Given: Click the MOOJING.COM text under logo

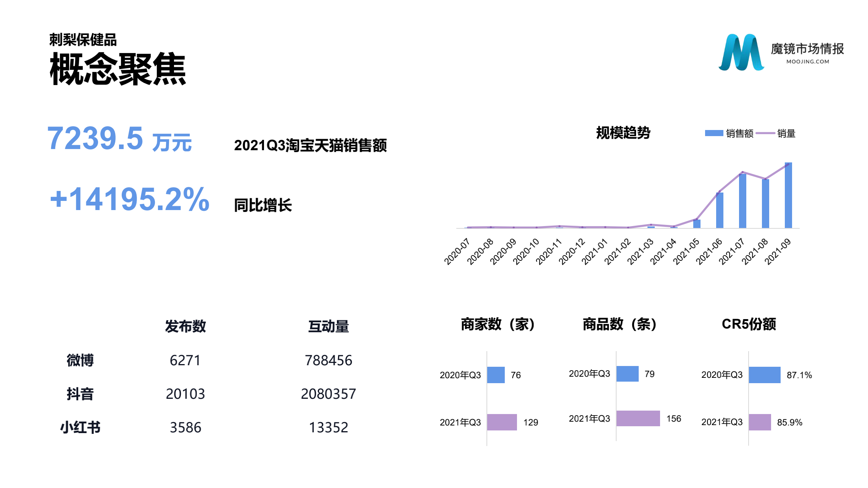Looking at the screenshot, I should pos(807,61).
